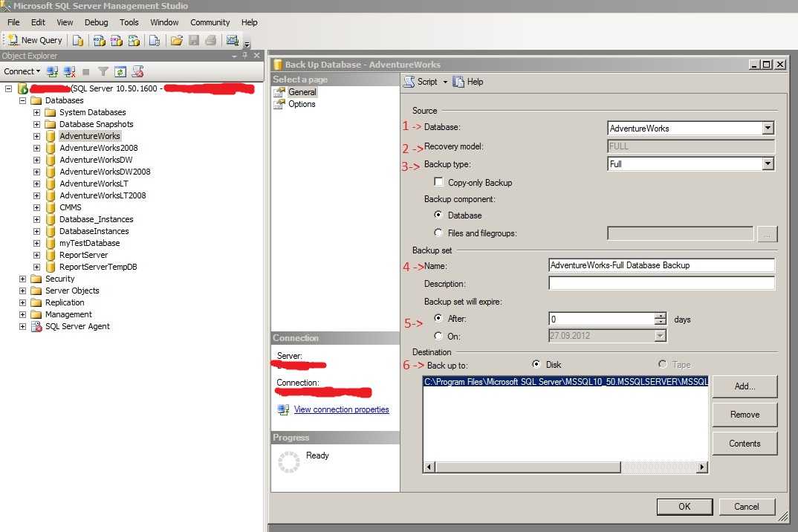This screenshot has width=798, height=532.
Task: Open the expire On date dropdown
Action: point(660,336)
